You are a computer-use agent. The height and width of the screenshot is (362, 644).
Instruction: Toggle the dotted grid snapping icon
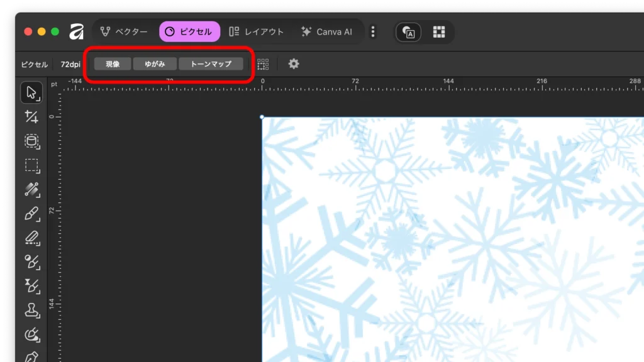263,63
